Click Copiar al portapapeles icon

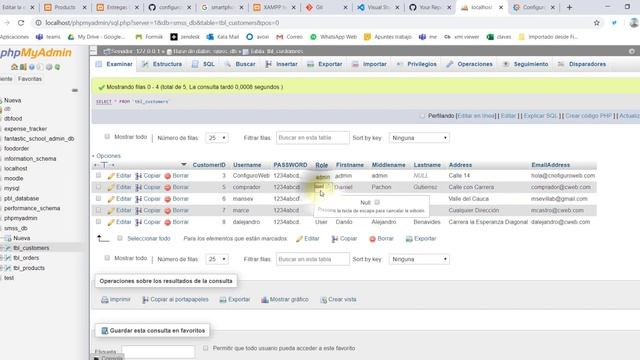(145, 300)
